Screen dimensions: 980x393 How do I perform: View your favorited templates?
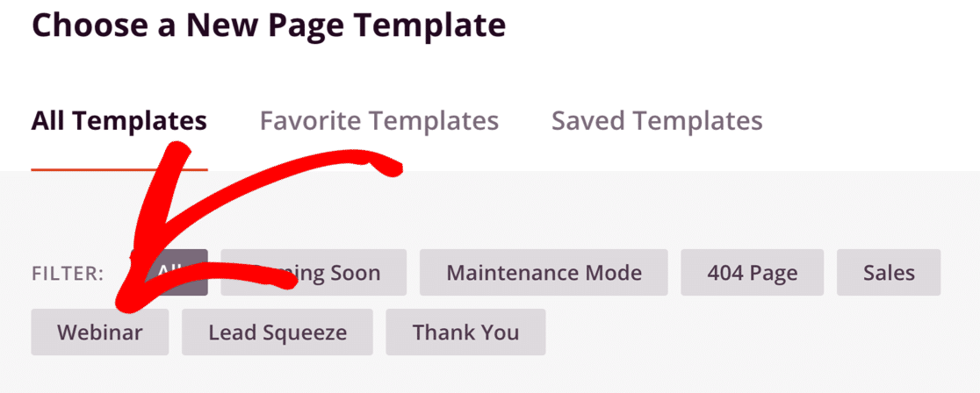(378, 120)
